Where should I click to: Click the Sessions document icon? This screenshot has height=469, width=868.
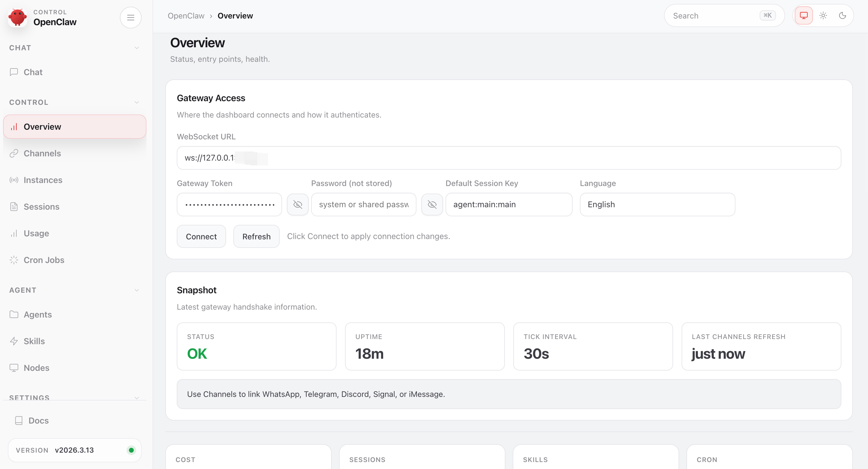(x=14, y=207)
